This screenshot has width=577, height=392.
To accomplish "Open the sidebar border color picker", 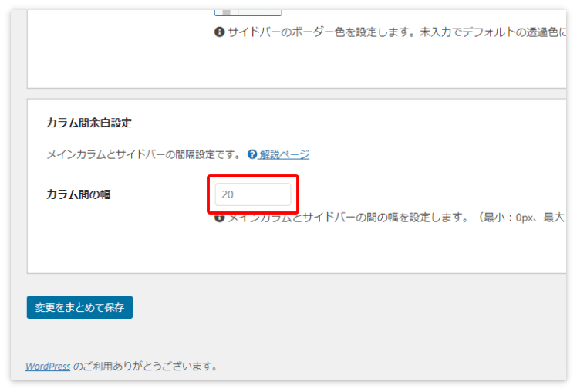I will (248, 12).
